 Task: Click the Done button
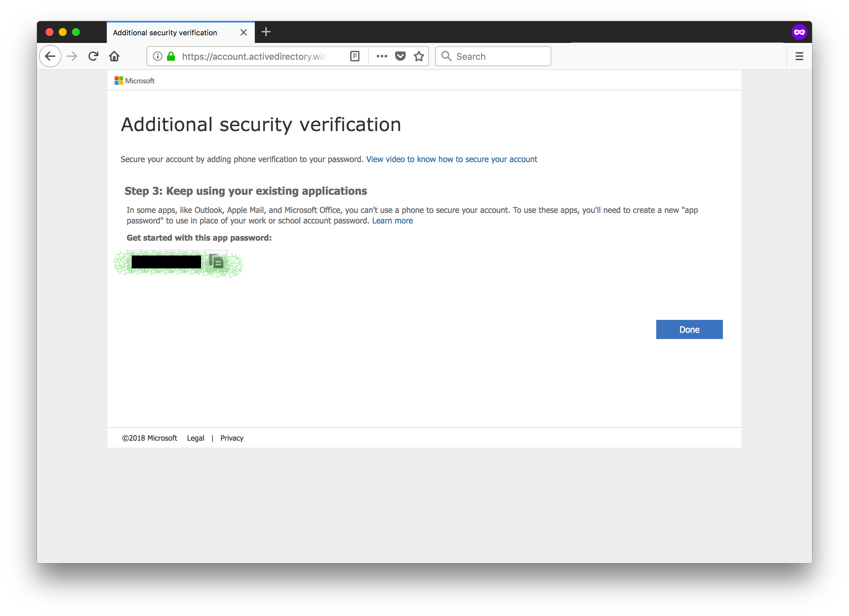(689, 329)
